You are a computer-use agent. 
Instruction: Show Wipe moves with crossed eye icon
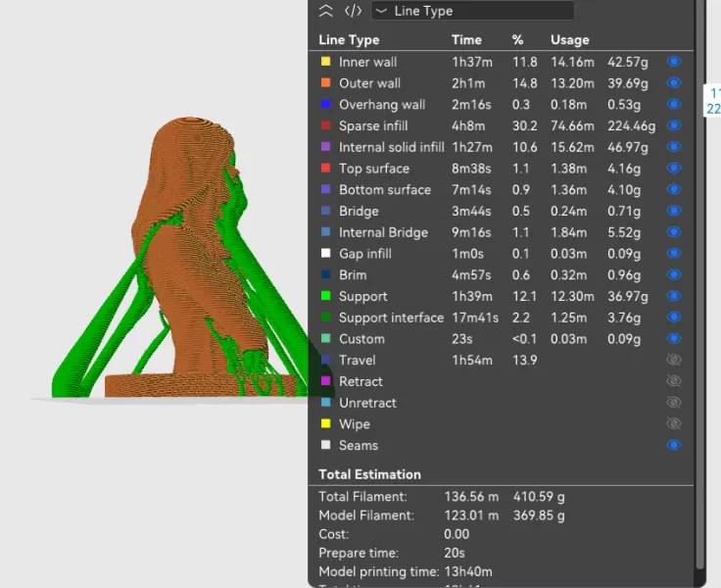point(674,423)
